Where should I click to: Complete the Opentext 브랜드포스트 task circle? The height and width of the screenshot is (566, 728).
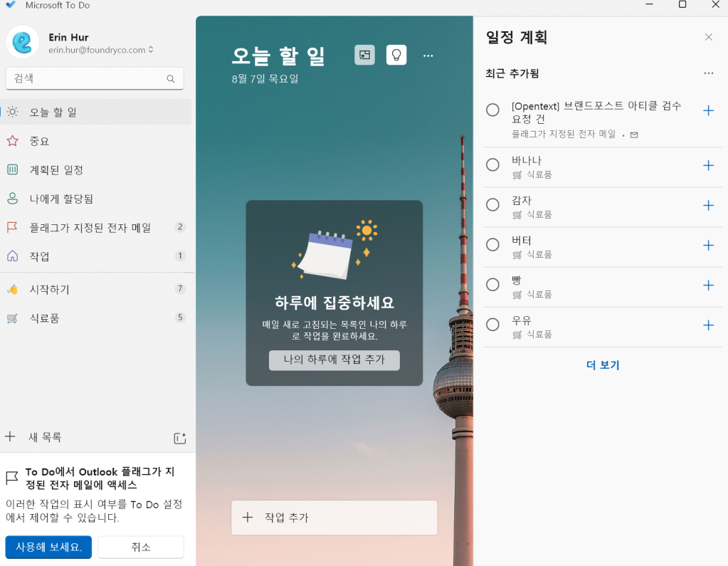click(492, 110)
